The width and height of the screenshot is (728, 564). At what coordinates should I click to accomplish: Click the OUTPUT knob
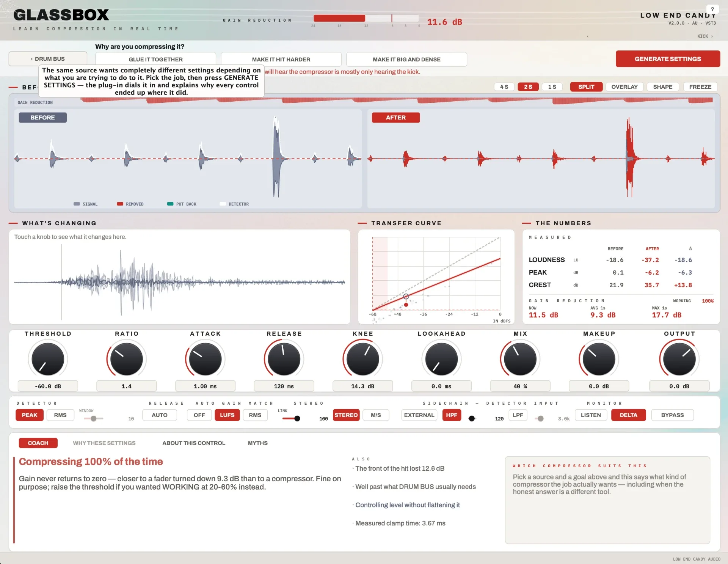tap(679, 359)
